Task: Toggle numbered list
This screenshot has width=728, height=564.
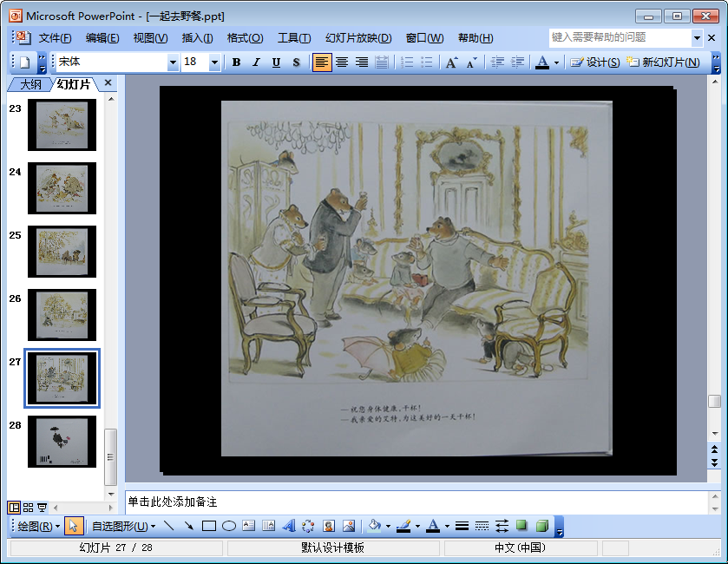Action: coord(407,62)
